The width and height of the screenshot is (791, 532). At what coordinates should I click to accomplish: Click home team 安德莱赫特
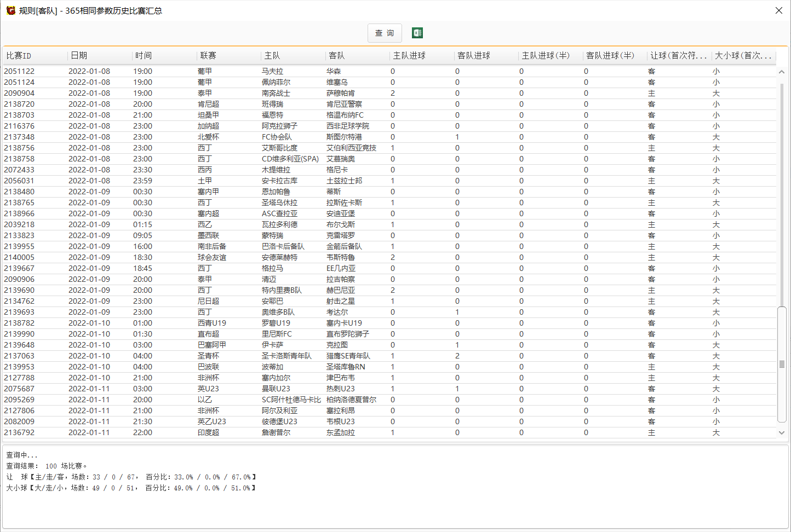[x=279, y=257]
